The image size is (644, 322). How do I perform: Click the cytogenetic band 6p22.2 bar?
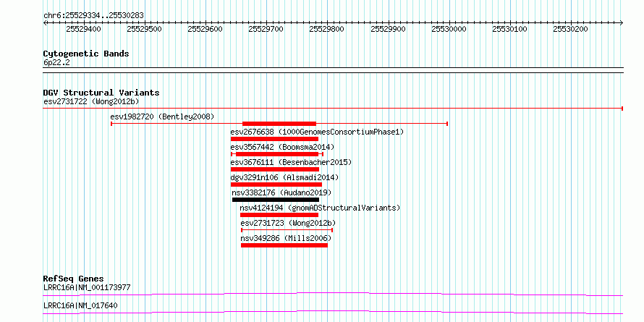(333, 70)
